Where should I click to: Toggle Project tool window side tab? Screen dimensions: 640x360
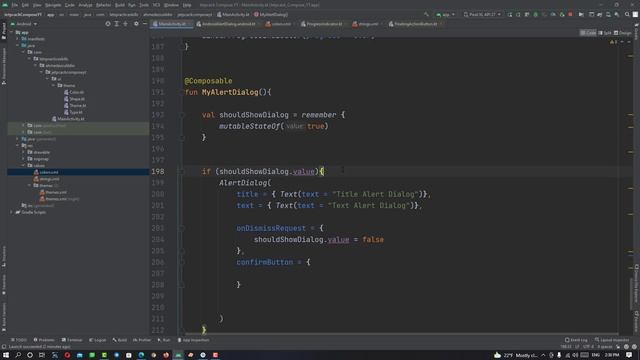pyautogui.click(x=4, y=31)
